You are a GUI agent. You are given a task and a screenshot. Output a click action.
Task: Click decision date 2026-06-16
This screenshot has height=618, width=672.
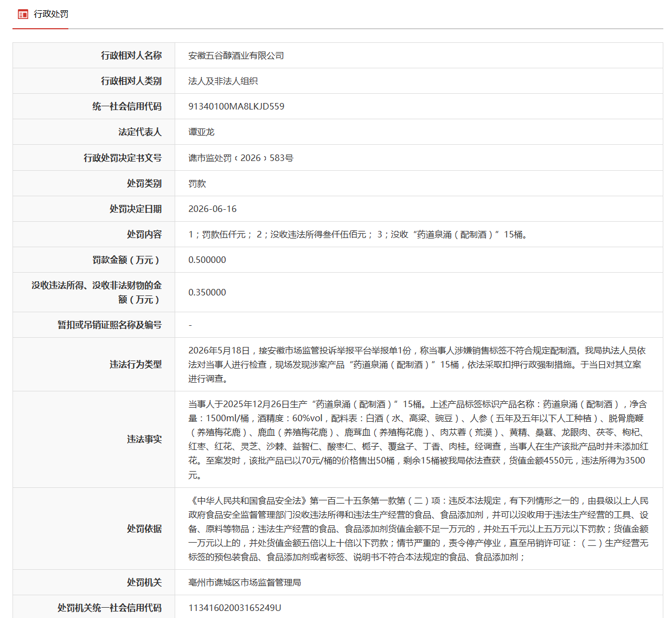(x=212, y=209)
